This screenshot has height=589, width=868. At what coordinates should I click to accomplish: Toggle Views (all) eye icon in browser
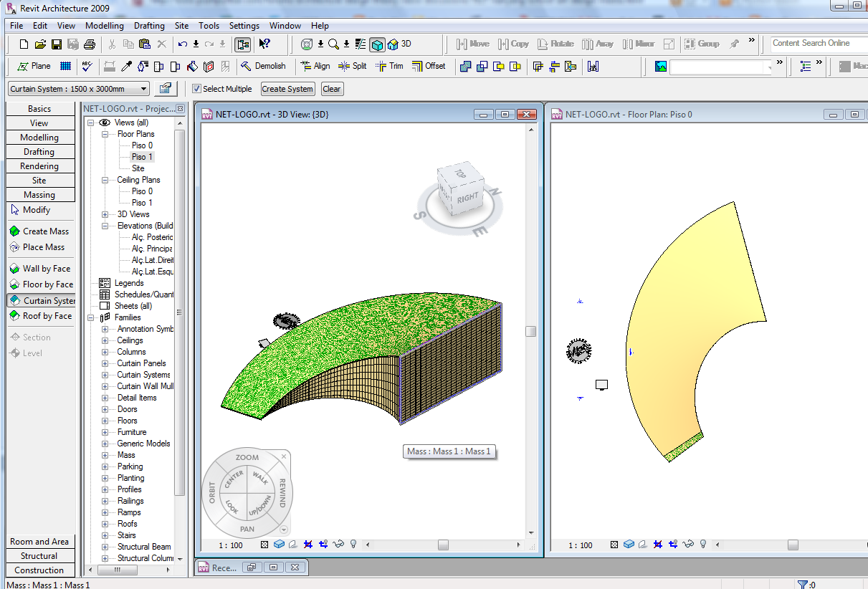coord(105,123)
